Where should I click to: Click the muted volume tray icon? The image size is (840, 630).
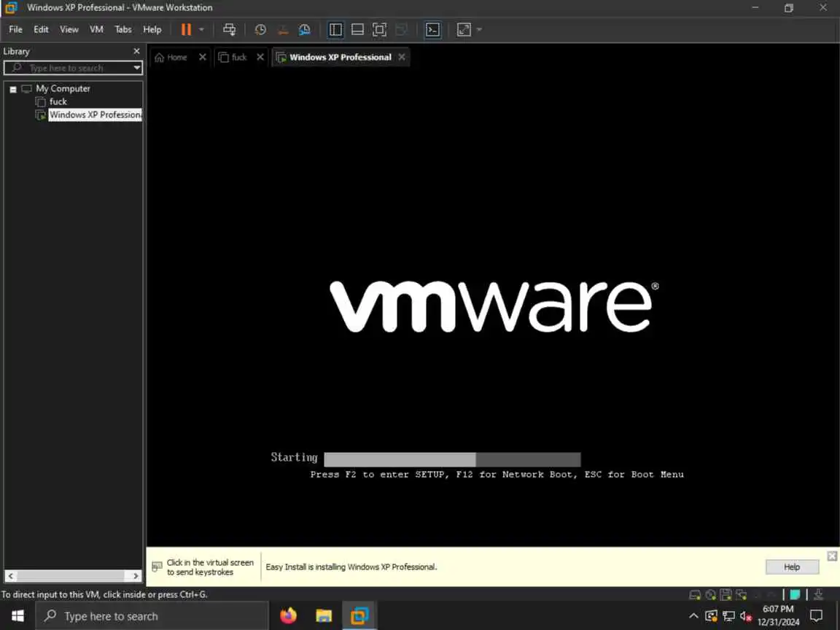746,616
